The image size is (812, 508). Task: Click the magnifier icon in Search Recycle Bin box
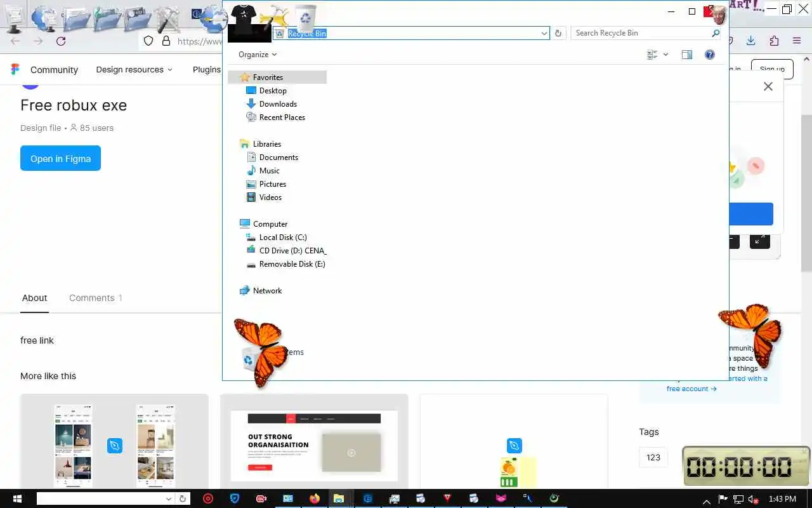coord(716,33)
